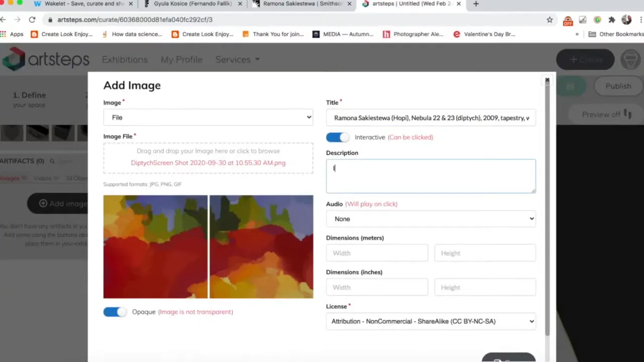This screenshot has height=362, width=644.
Task: Click the dialog's vertical scrollbar
Action: (548, 209)
